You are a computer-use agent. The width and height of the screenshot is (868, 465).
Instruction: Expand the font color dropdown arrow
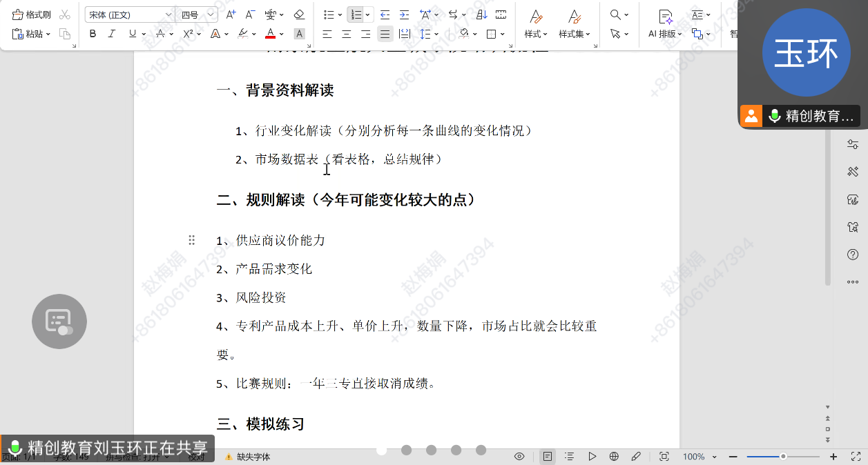[x=282, y=34]
